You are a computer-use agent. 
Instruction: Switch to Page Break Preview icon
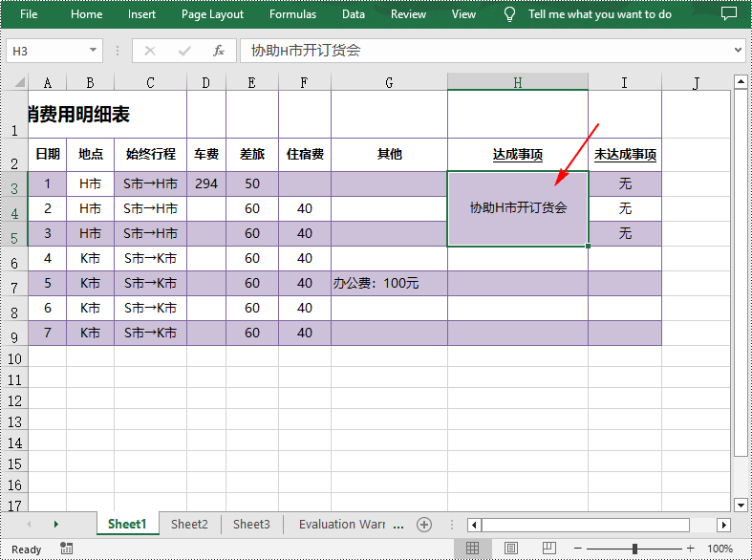click(549, 549)
